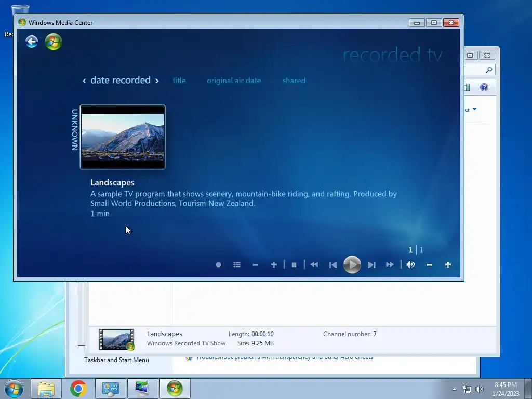Select the date recorded sort option

click(121, 81)
